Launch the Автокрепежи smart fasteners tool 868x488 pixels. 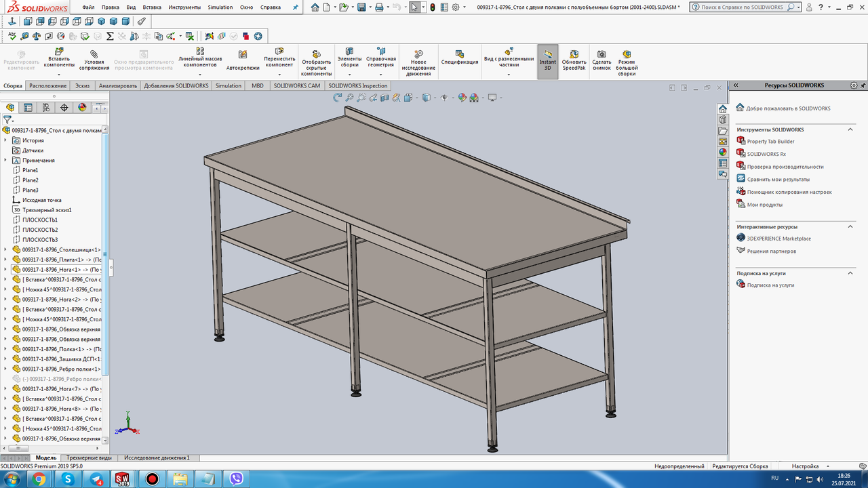pyautogui.click(x=243, y=60)
